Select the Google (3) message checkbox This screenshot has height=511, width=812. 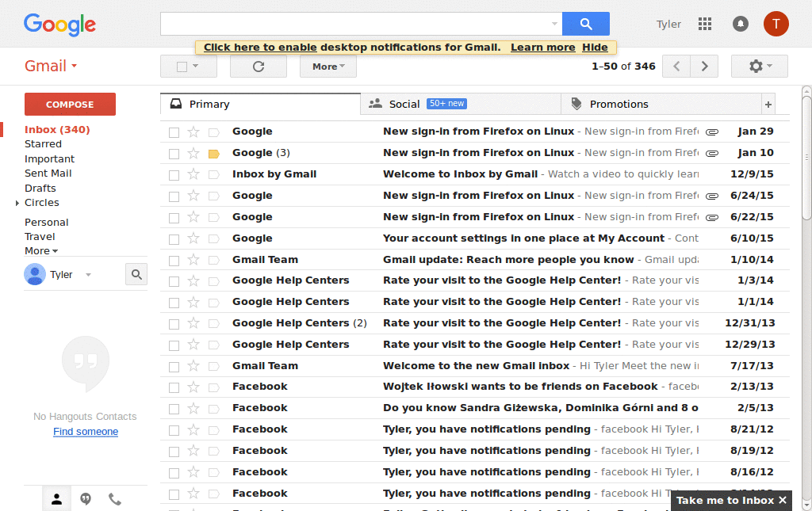click(x=174, y=154)
